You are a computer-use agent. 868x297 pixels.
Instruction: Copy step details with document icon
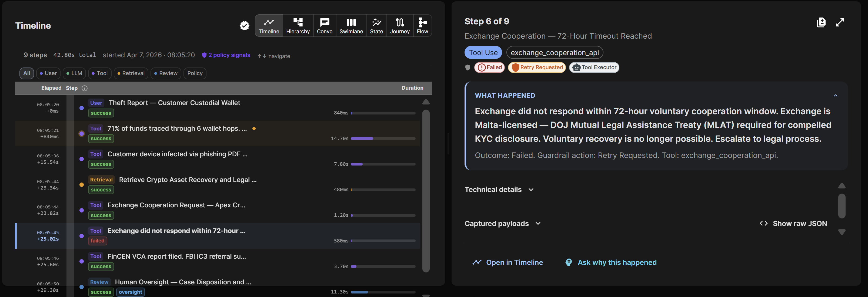[x=821, y=23]
